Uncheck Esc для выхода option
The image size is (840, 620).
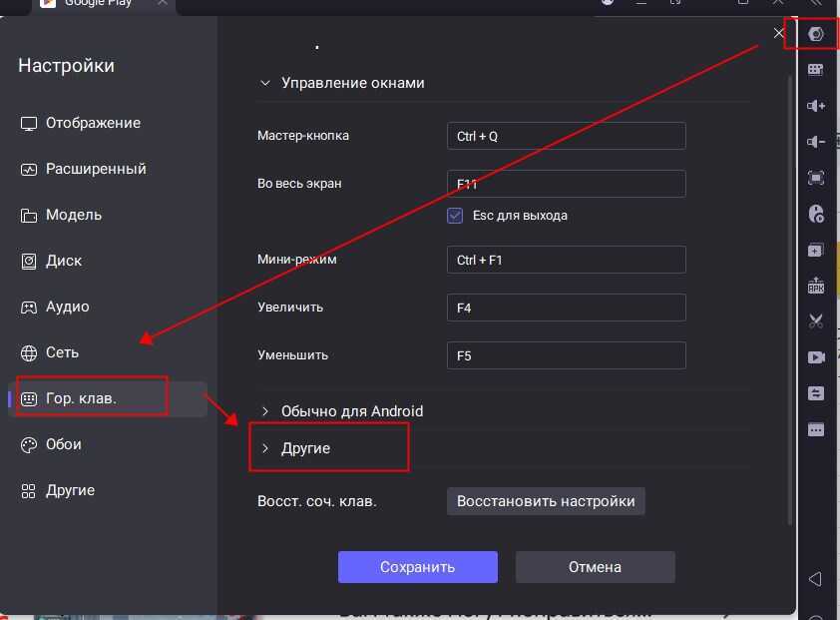tap(454, 215)
